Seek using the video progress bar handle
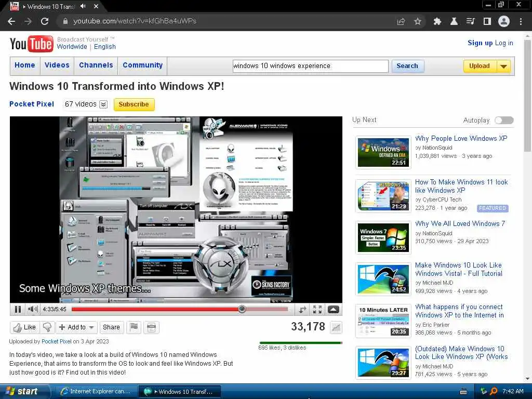The width and height of the screenshot is (532, 399). (x=242, y=309)
